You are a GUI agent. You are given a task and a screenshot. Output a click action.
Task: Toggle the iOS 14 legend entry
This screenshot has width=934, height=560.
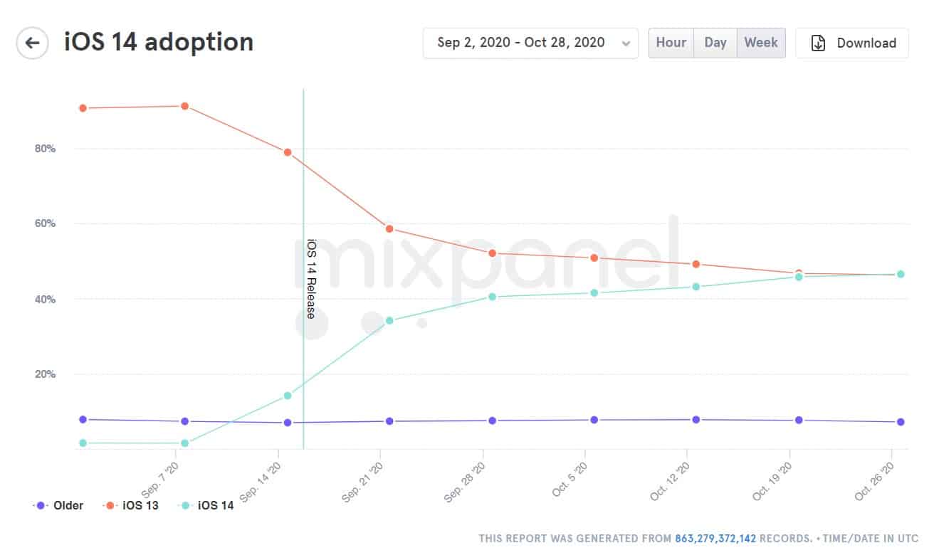[x=215, y=505]
